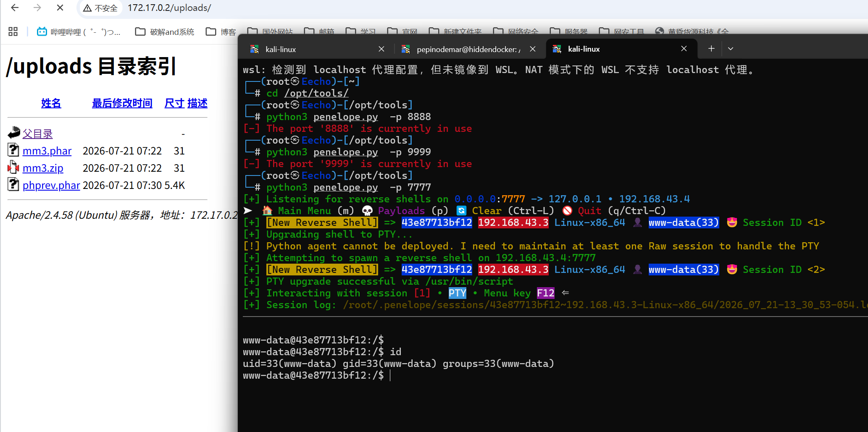This screenshot has height=432, width=868.
Task: Click the Payloads (p) text
Action: [413, 211]
